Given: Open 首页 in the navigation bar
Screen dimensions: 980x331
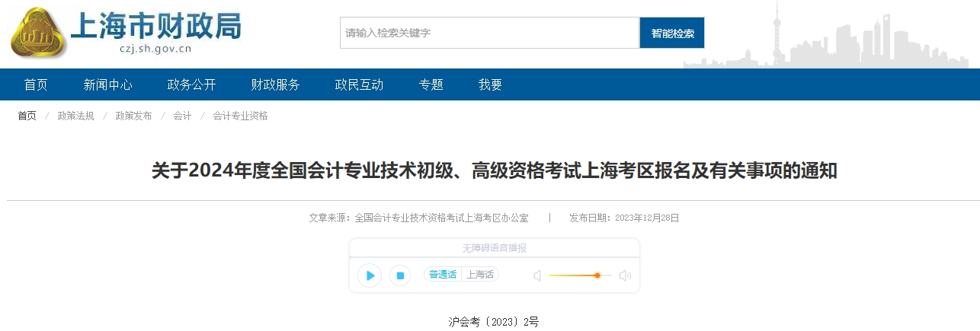Looking at the screenshot, I should click(36, 84).
